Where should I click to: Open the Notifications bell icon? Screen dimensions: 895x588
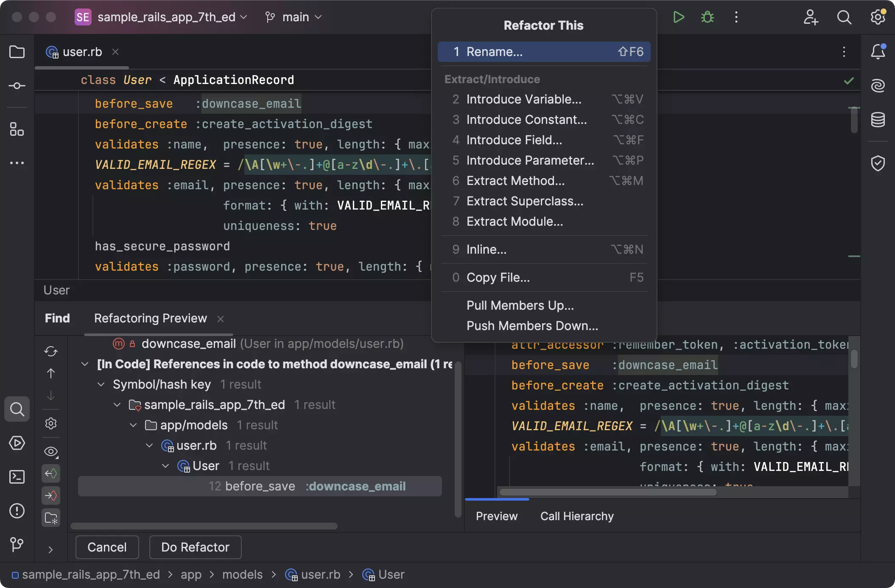pos(878,52)
